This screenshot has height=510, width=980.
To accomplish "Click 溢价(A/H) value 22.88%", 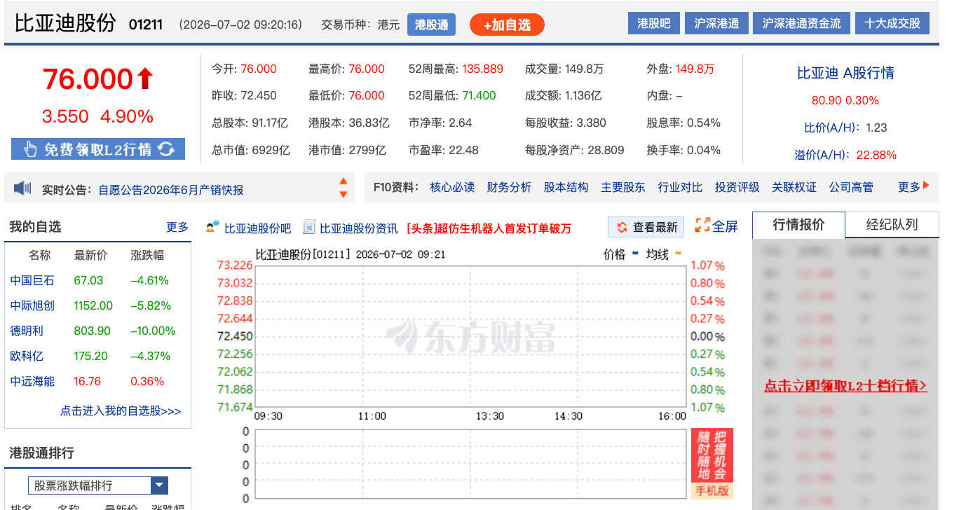I will click(876, 155).
